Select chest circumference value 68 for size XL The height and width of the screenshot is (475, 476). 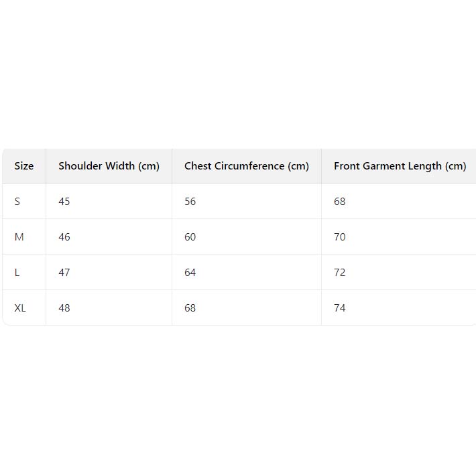pos(190,308)
